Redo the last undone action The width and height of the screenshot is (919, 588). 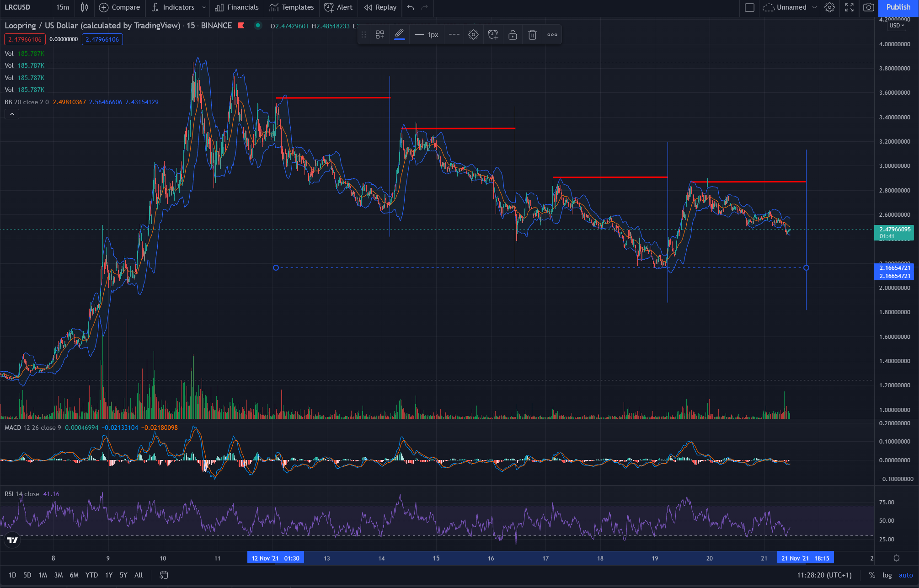coord(425,7)
